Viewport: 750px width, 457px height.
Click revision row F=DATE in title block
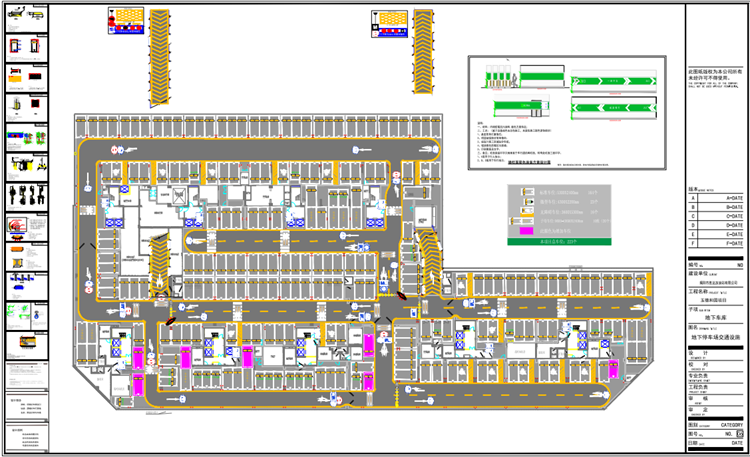716,243
